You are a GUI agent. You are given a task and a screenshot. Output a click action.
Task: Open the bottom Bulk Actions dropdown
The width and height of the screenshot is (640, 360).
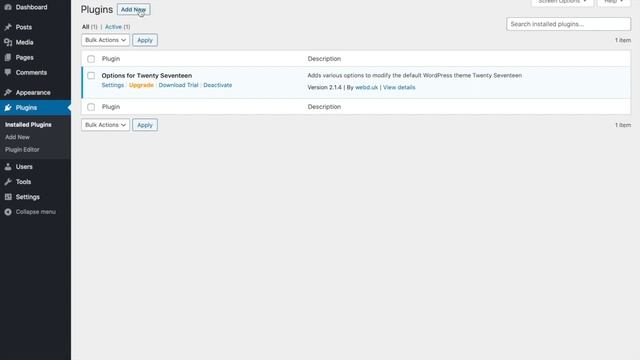(x=105, y=125)
